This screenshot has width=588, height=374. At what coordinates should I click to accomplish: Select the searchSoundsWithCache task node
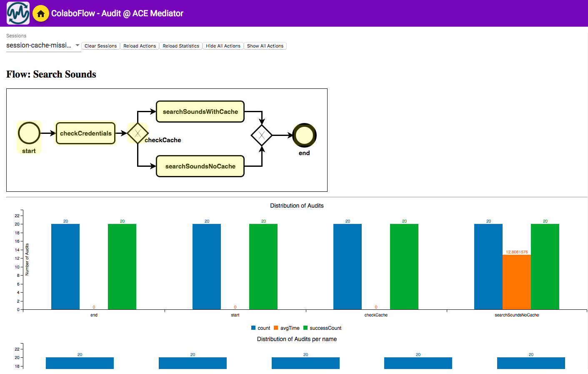200,112
